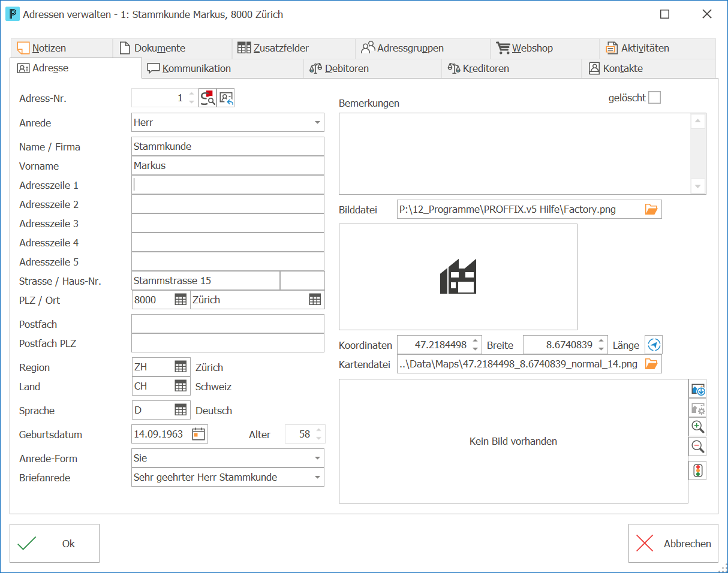The image size is (728, 573).
Task: Browse for the Kartendatei map file
Action: [651, 364]
